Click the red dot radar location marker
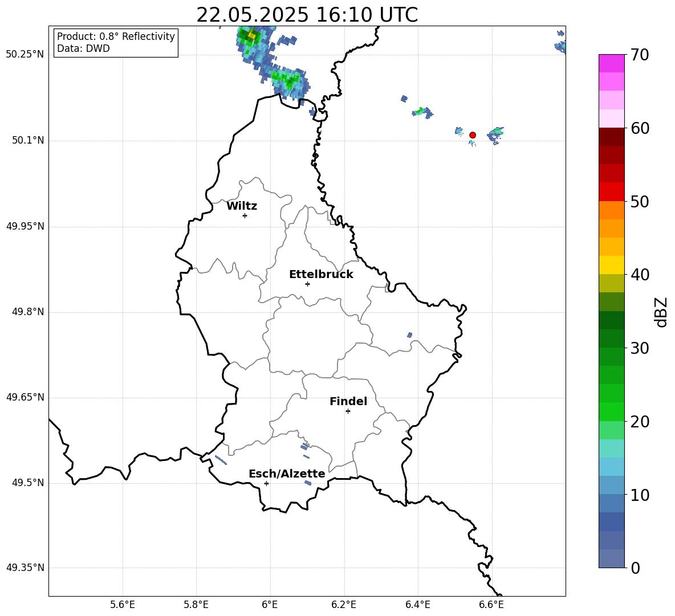The width and height of the screenshot is (675, 616). [x=472, y=135]
